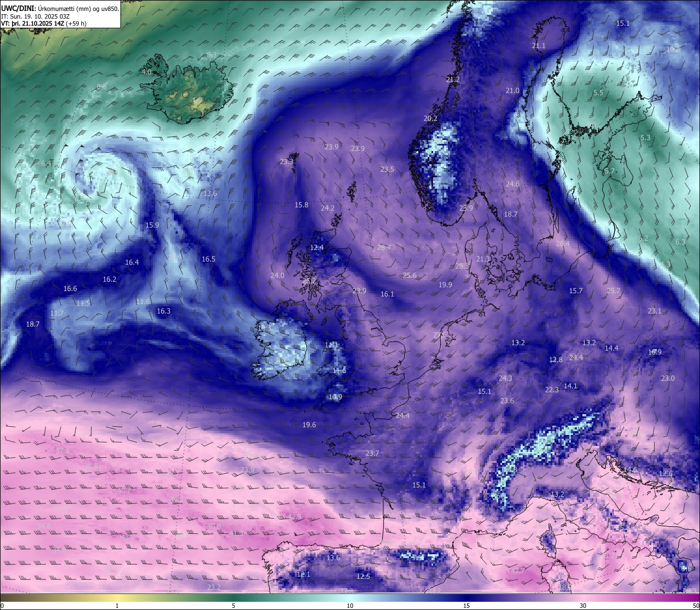The image size is (700, 610).
Task: Click the 15.9 value near the Atlantic low
Action: point(152,225)
